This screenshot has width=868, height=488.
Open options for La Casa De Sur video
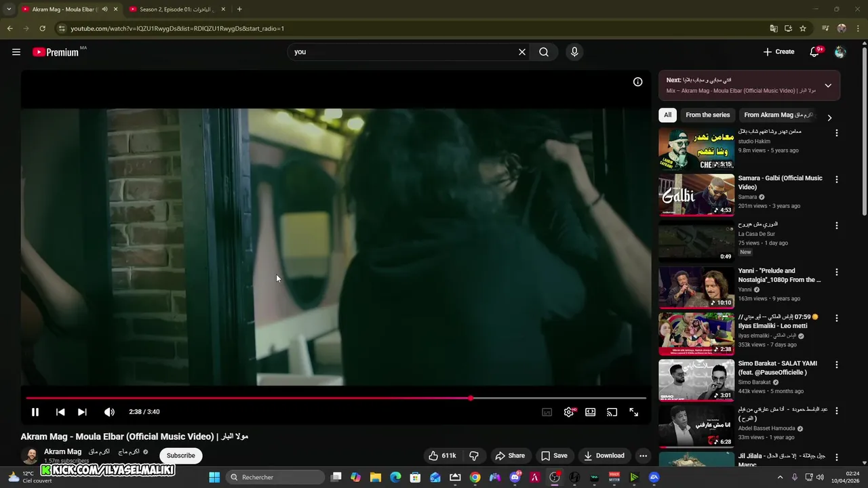(836, 226)
